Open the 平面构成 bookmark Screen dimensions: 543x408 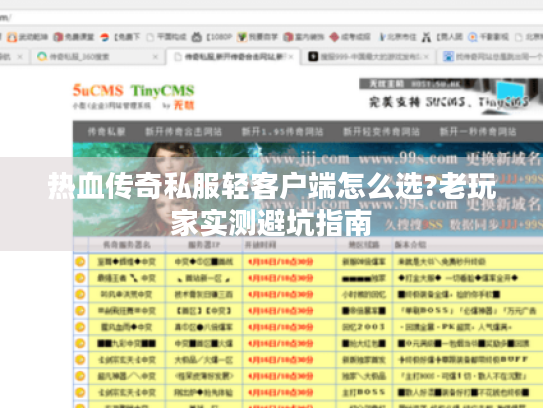coord(167,37)
